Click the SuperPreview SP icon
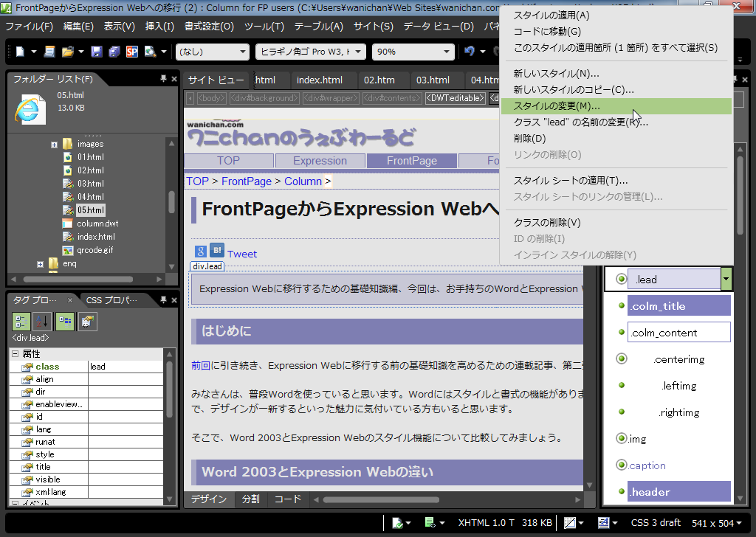Viewport: 756px width, 537px height. (131, 52)
